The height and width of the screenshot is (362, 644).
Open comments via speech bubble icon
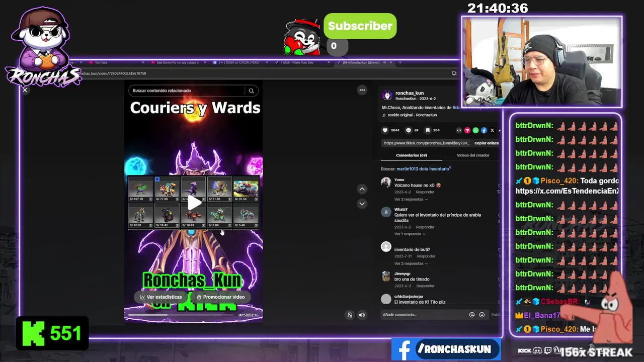409,130
